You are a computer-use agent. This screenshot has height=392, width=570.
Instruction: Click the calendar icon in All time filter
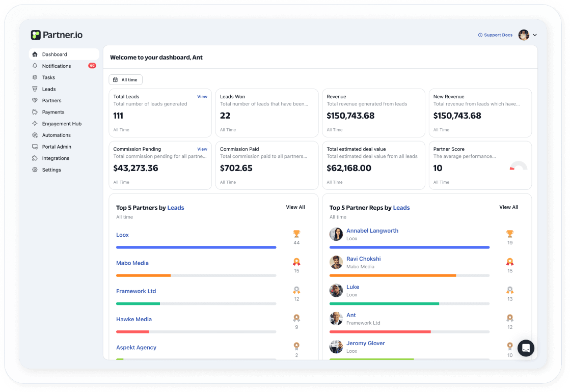coord(115,80)
